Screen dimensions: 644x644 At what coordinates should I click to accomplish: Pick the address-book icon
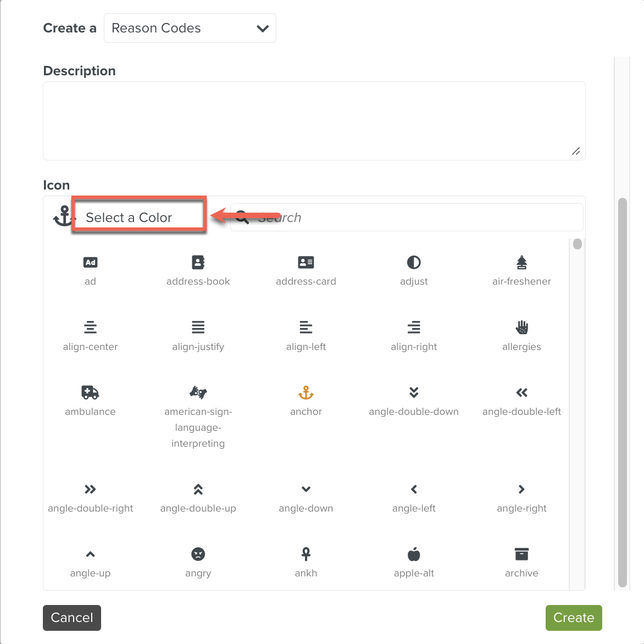(x=198, y=263)
